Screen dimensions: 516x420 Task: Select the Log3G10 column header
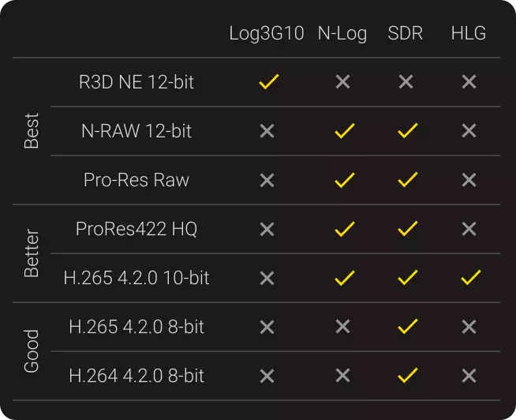click(x=266, y=33)
